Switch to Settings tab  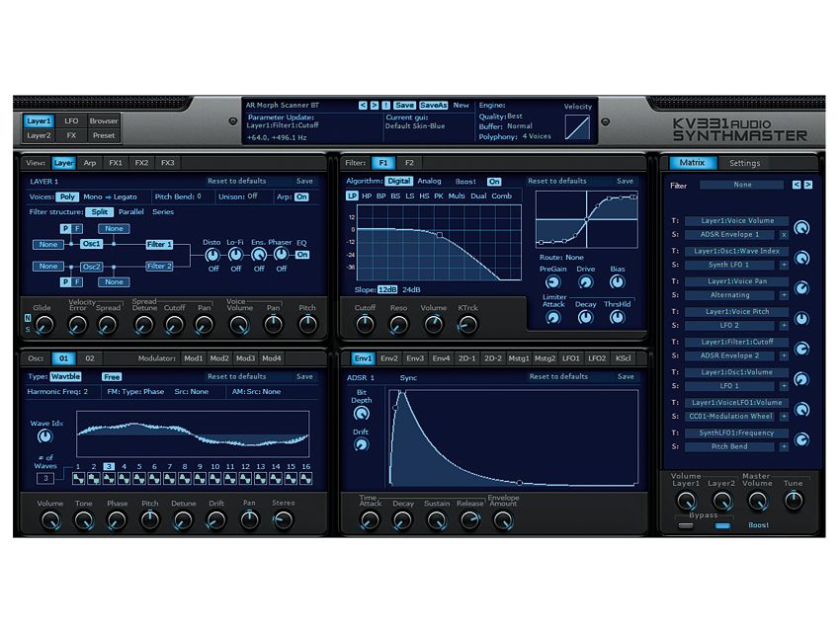[x=744, y=163]
